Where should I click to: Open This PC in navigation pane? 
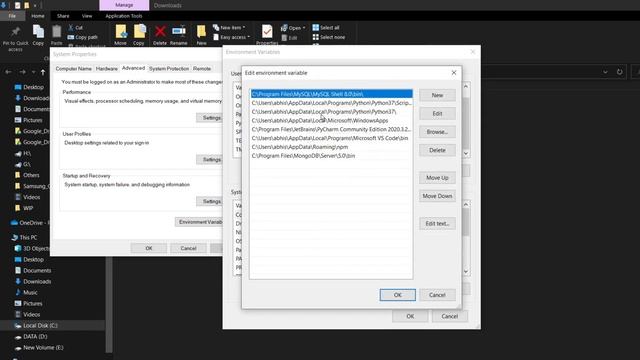point(28,238)
